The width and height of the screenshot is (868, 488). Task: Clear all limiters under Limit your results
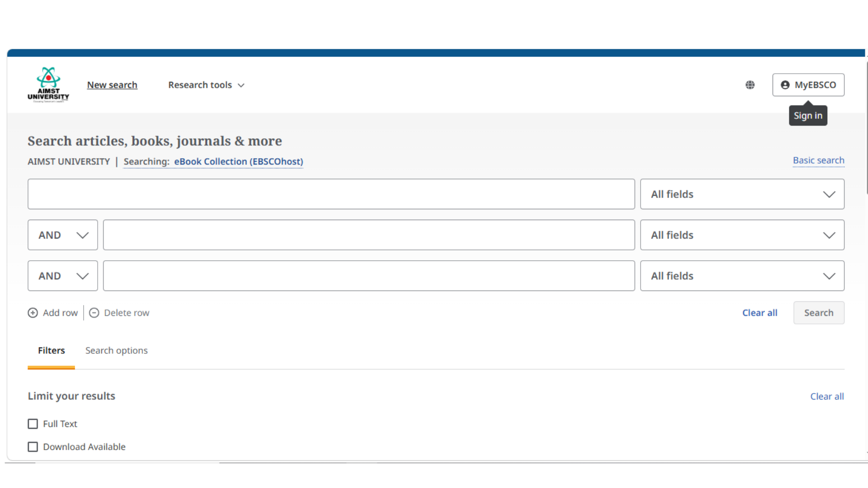(827, 397)
